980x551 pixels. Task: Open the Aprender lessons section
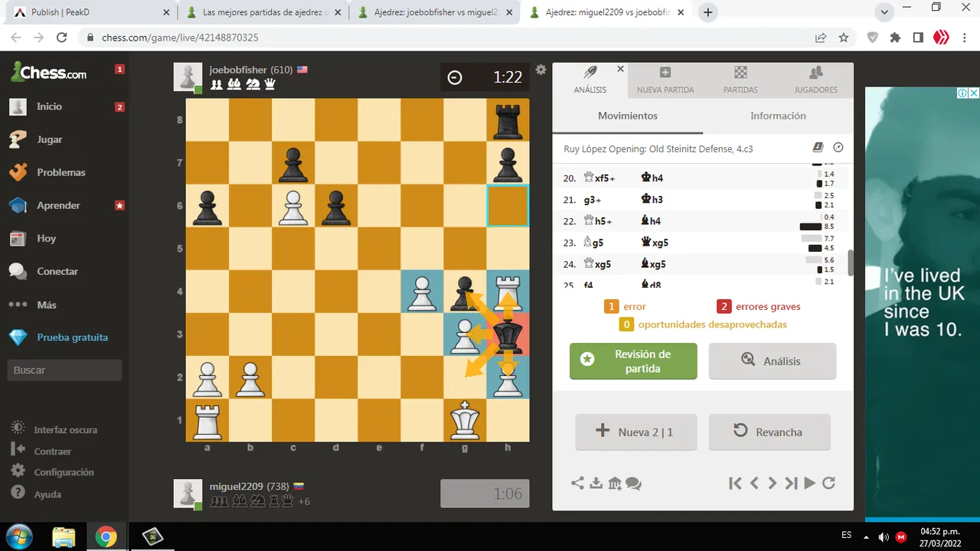(58, 205)
